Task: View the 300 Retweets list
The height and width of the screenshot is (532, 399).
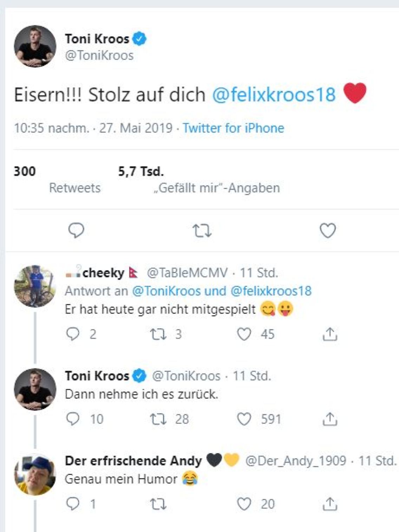Action: (x=74, y=188)
